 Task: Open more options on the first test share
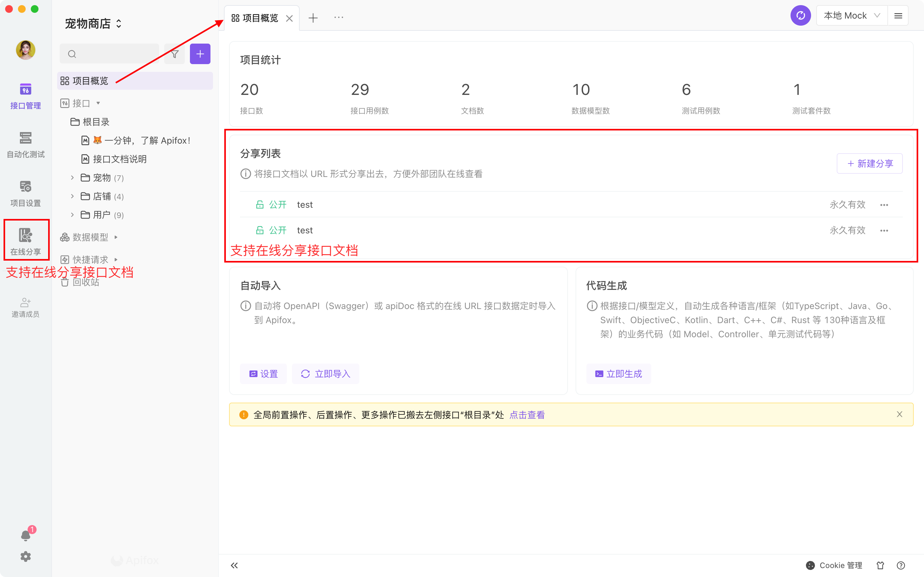click(x=885, y=205)
